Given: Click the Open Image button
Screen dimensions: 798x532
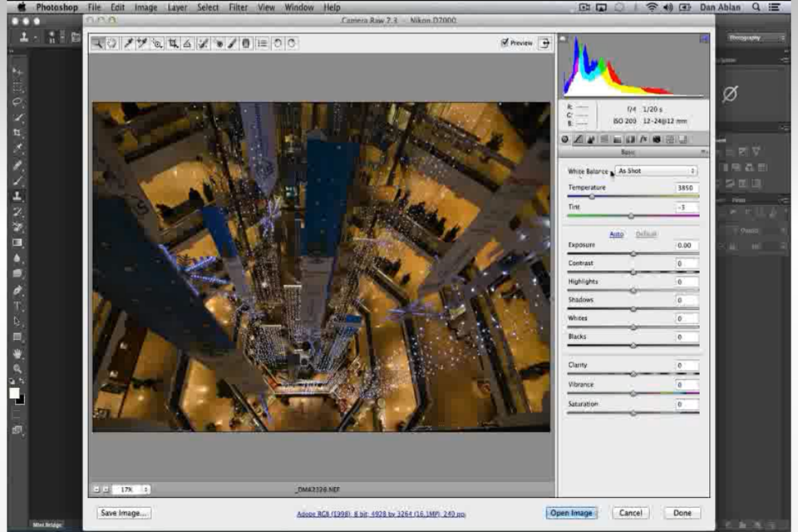Looking at the screenshot, I should (x=572, y=513).
